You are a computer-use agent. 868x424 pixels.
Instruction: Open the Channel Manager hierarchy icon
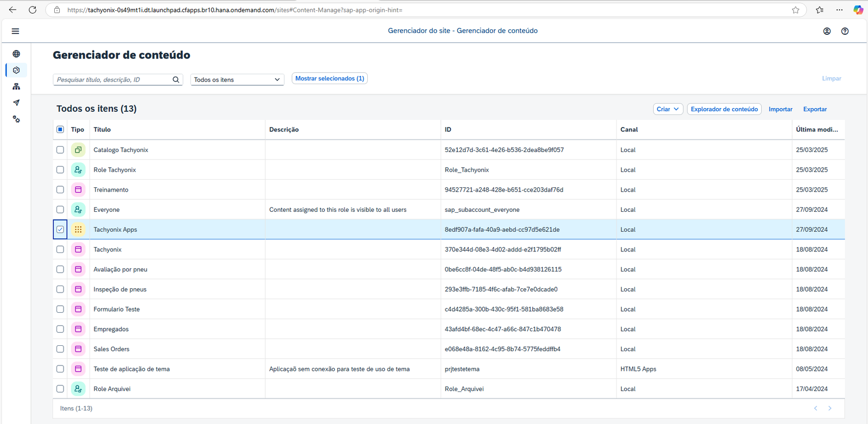coord(16,86)
